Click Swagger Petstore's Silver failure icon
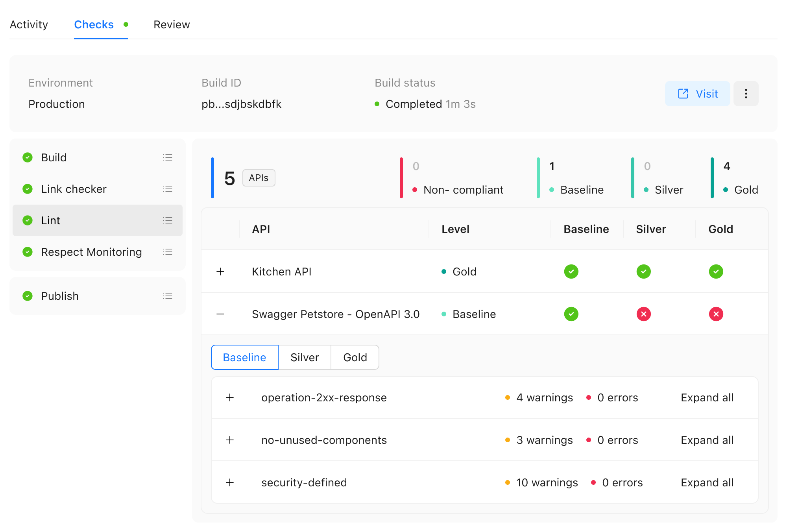Screen dimensions: 787x532 point(643,314)
